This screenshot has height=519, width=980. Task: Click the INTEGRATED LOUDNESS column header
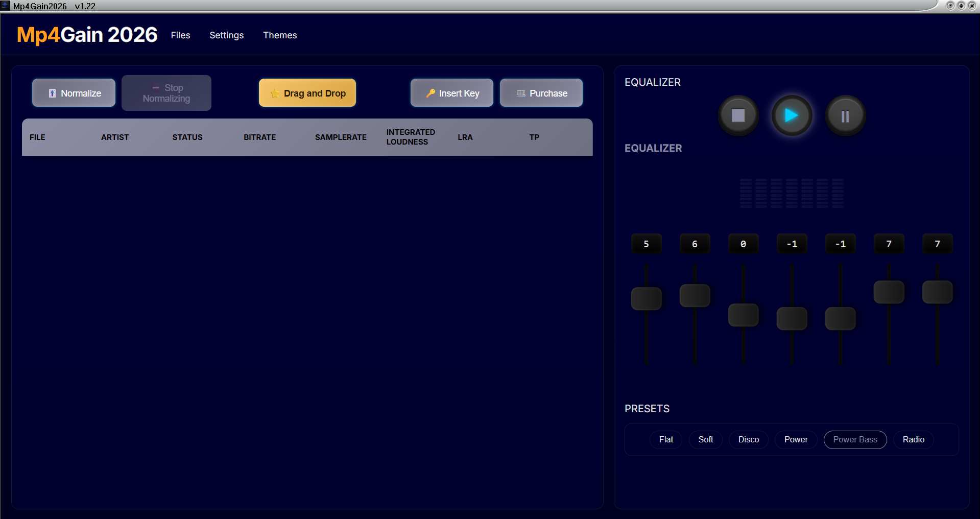[411, 137]
